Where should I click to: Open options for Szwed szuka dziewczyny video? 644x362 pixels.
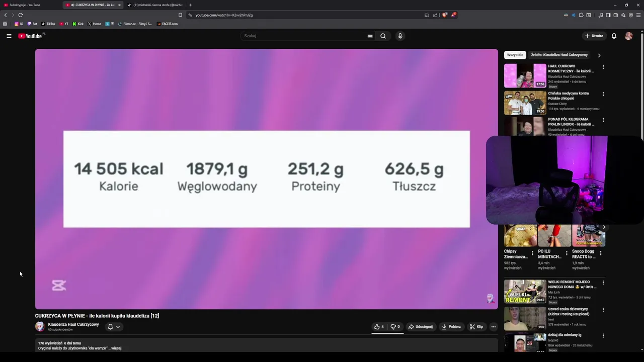[603, 310]
